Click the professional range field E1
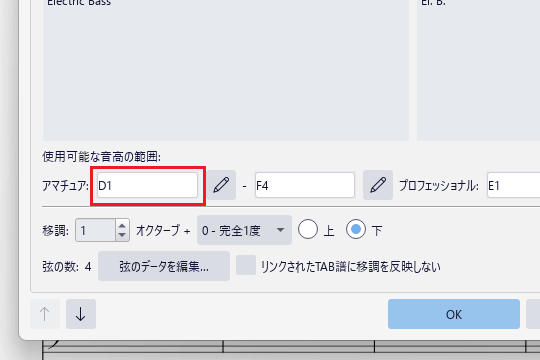This screenshot has height=360, width=540. 513,185
